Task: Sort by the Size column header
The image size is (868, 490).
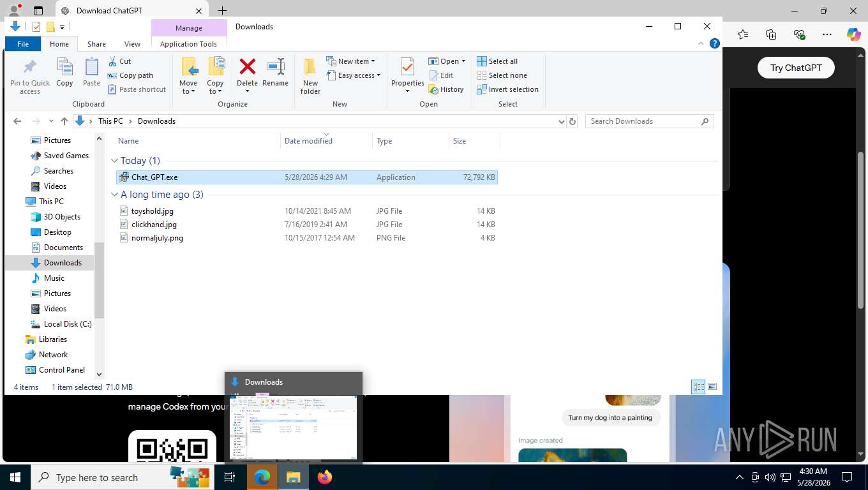Action: (474, 141)
